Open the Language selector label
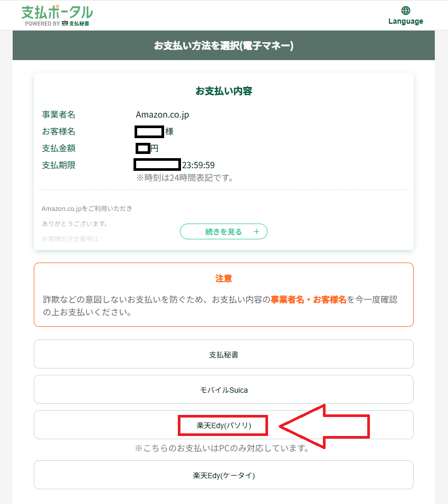 (x=405, y=22)
